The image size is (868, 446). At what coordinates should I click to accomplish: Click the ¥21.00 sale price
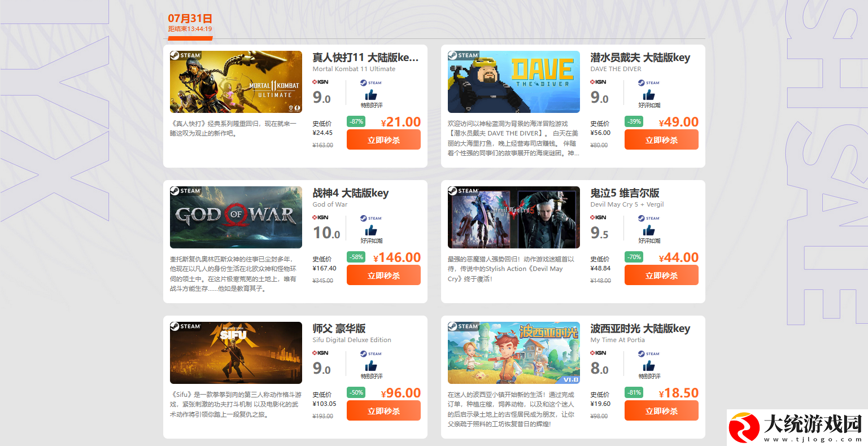pyautogui.click(x=401, y=122)
